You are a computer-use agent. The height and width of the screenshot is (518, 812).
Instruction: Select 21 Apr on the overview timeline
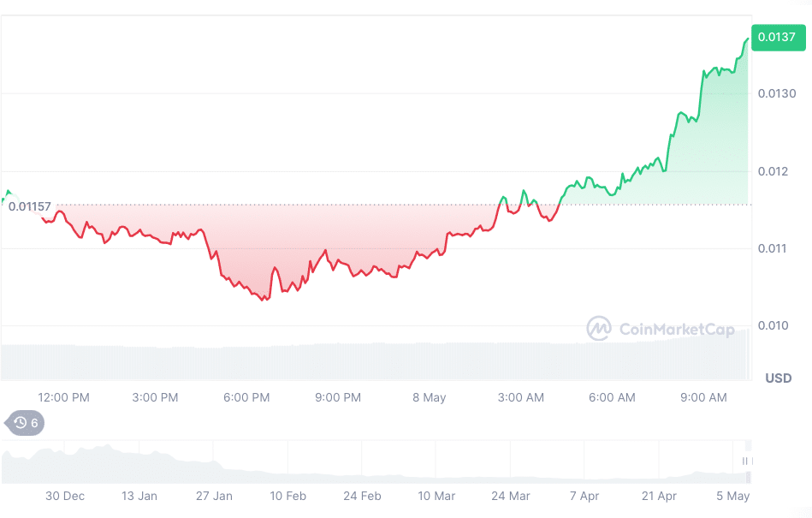point(659,496)
